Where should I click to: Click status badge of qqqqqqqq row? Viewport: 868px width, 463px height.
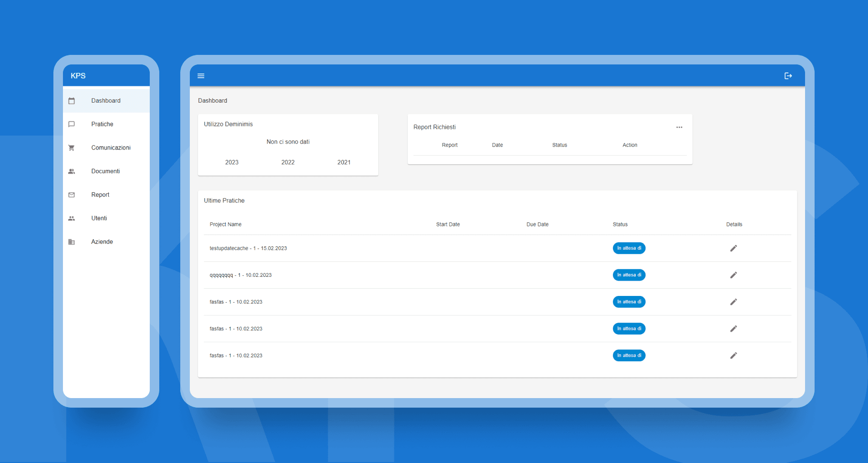(629, 275)
